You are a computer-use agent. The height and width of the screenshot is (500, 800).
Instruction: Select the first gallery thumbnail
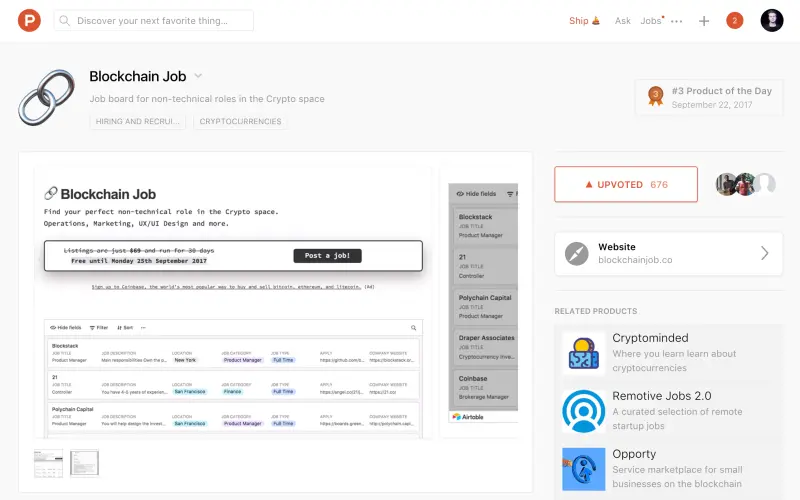pyautogui.click(x=48, y=463)
